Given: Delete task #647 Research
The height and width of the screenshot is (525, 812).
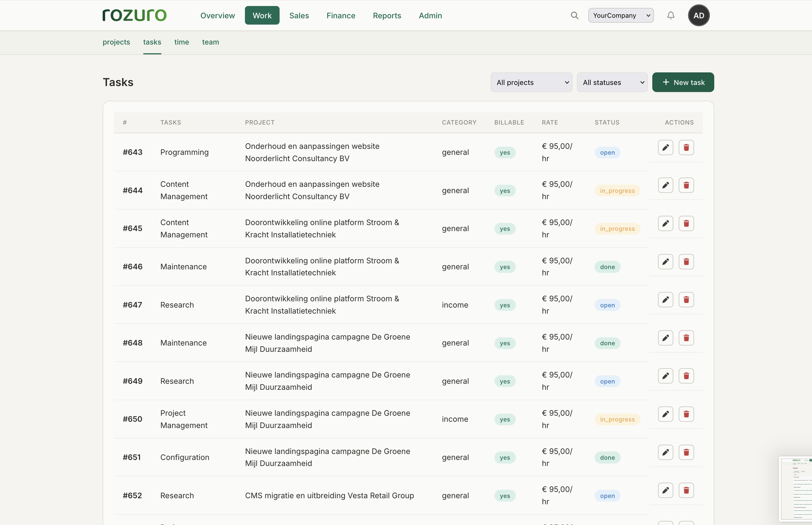Looking at the screenshot, I should (686, 300).
